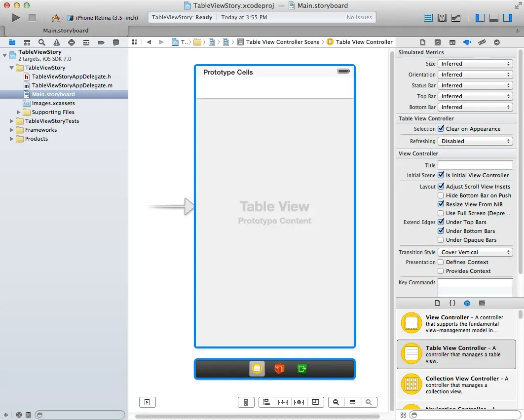Enable Hide Bottom Bar on Push
The height and width of the screenshot is (420, 524).
click(441, 195)
